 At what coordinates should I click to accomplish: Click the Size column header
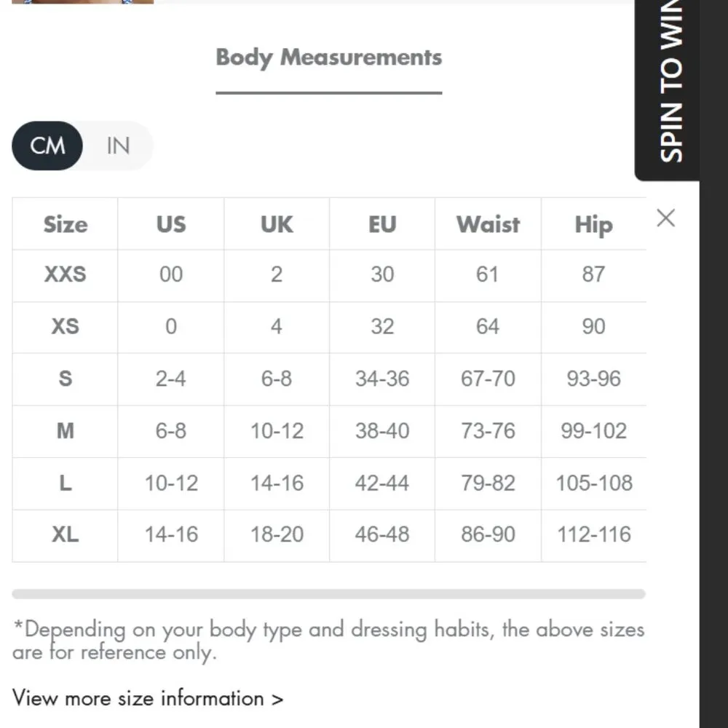tap(65, 224)
